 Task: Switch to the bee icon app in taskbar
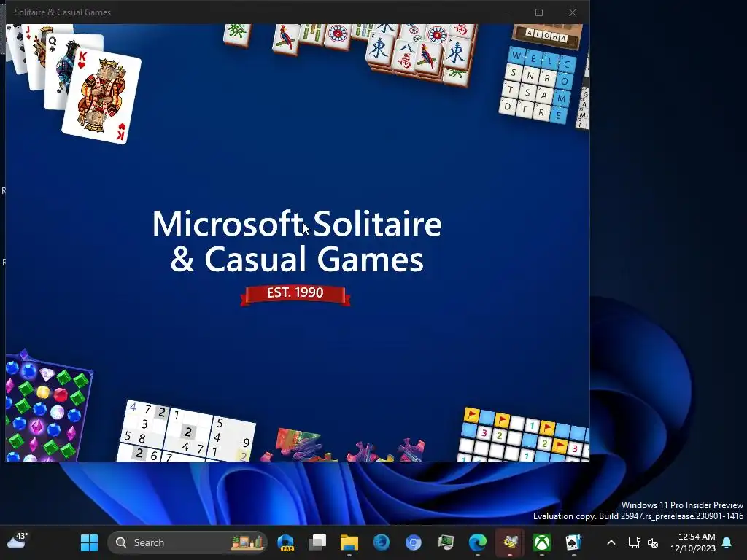(x=510, y=542)
